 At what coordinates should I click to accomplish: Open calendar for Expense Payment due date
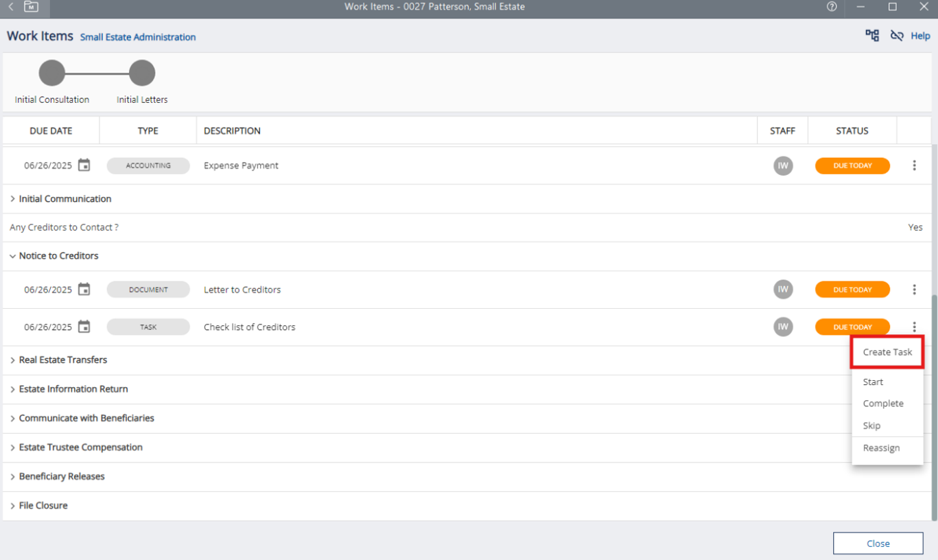[84, 165]
